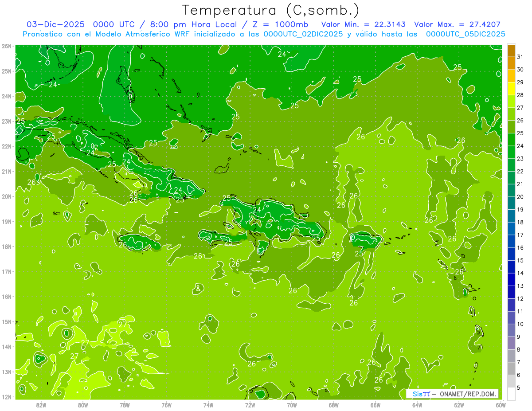Click the 66W longitude axis label
This screenshot has width=532, height=411.
point(376,405)
